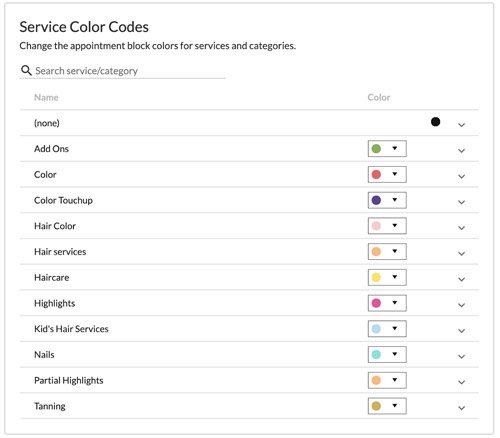500x438 pixels.
Task: Open the Kid's Hair Services color dropdown
Action: (387, 329)
